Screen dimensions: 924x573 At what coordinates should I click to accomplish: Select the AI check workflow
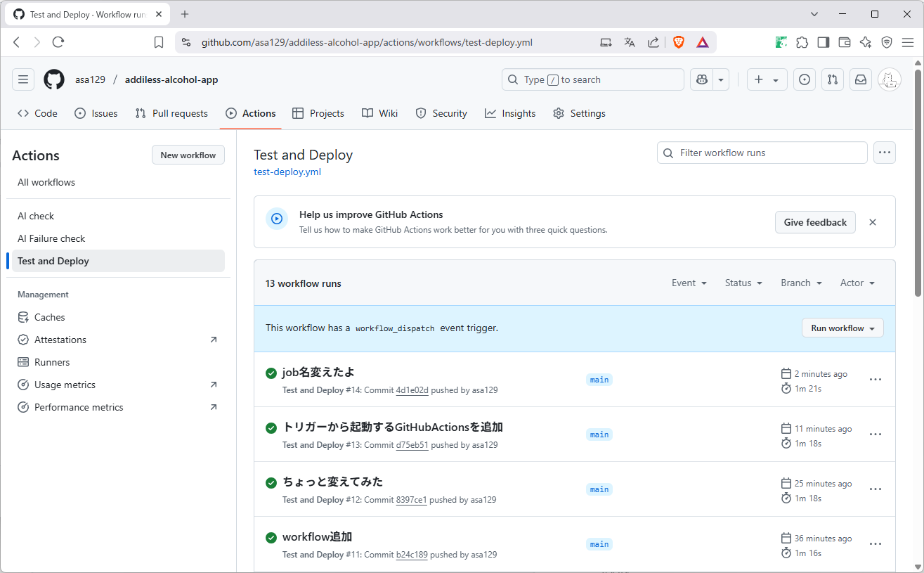point(118,216)
